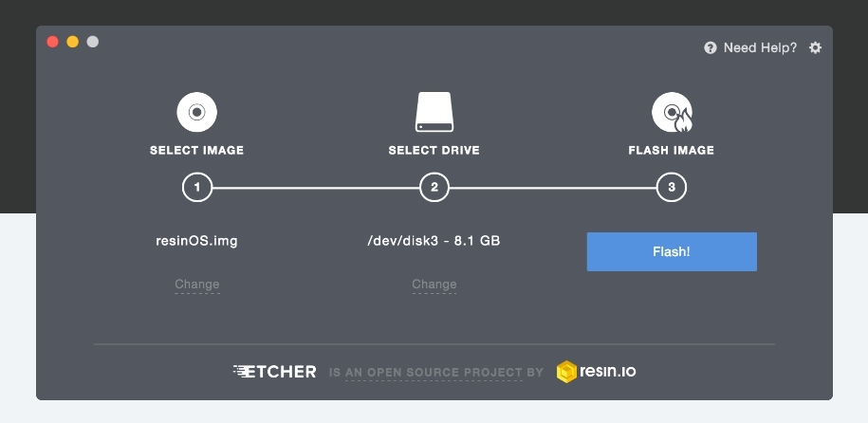Viewport: 868px width, 423px height.
Task: Minimize the Etcher window with yellow button
Action: 72,42
